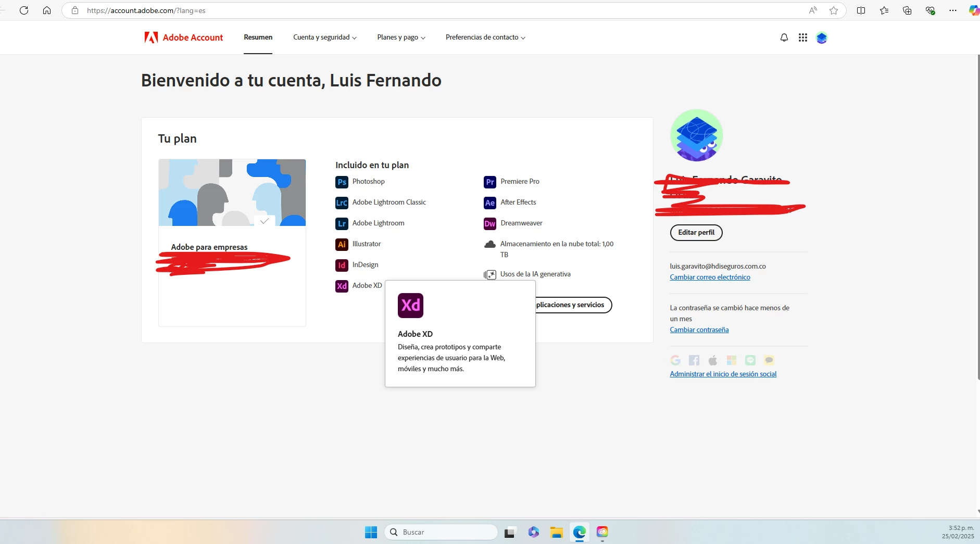Expand Preferencias de contacto menu

(486, 37)
